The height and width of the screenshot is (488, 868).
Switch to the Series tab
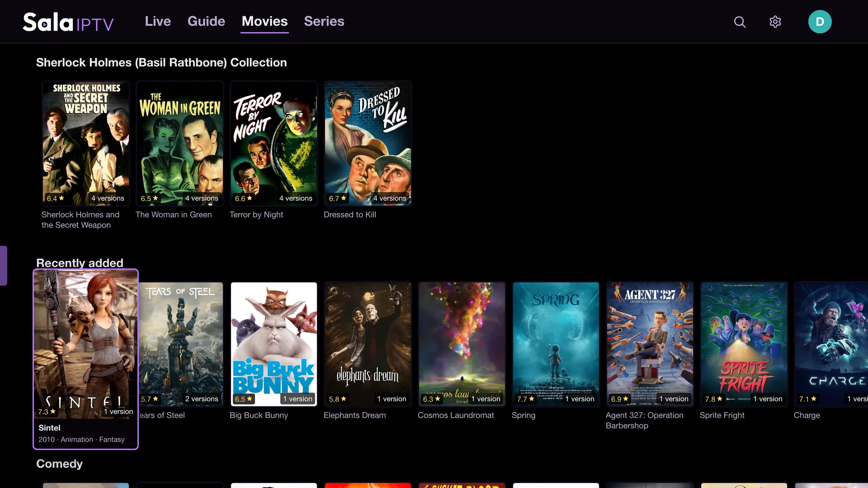(324, 21)
